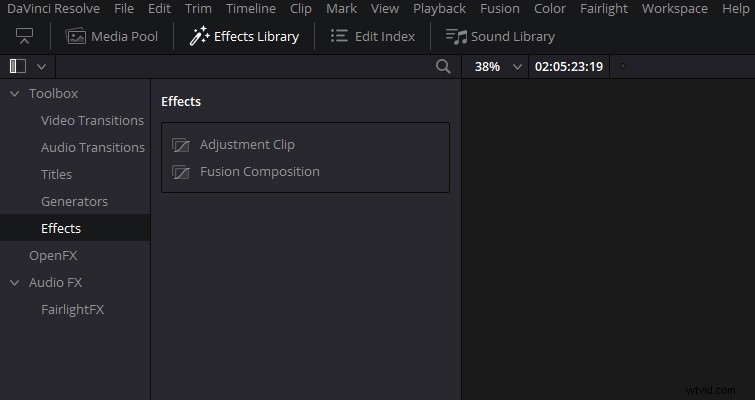Open the Fairlight menu
The width and height of the screenshot is (755, 400).
click(604, 9)
